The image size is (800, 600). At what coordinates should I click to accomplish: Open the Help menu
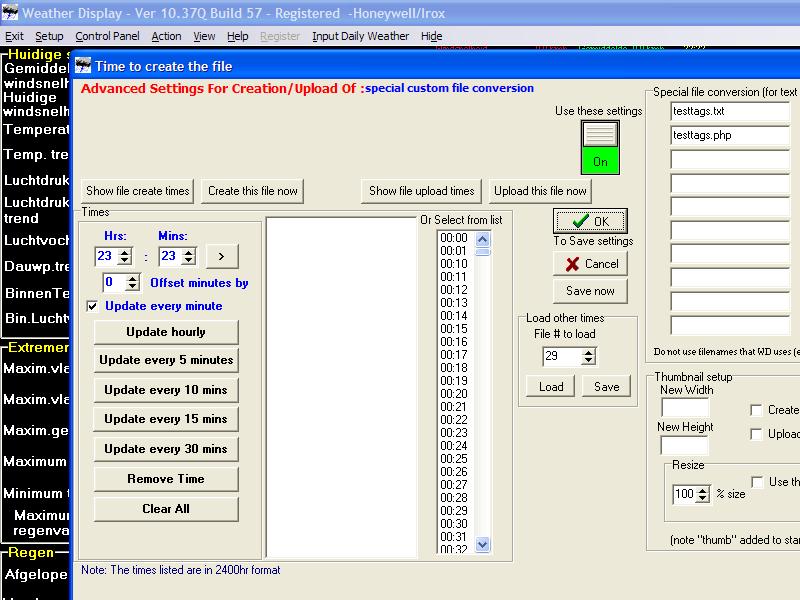coord(237,36)
